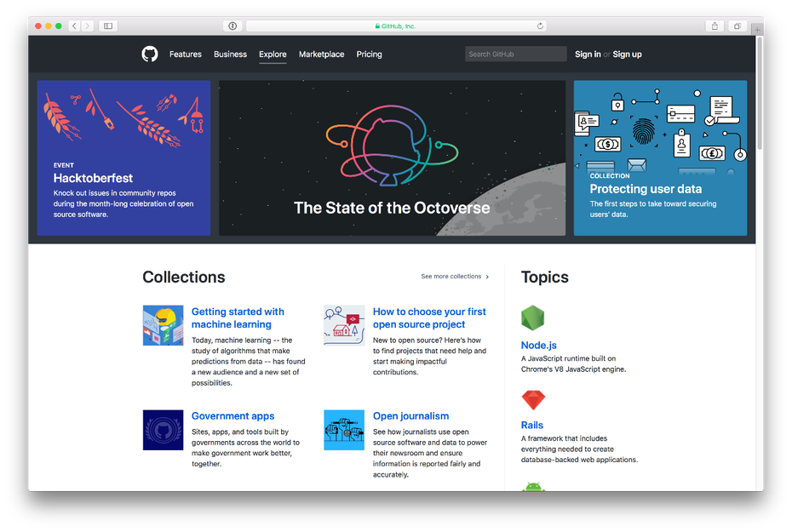This screenshot has height=532, width=792.
Task: Click the Sign up link
Action: (x=628, y=54)
